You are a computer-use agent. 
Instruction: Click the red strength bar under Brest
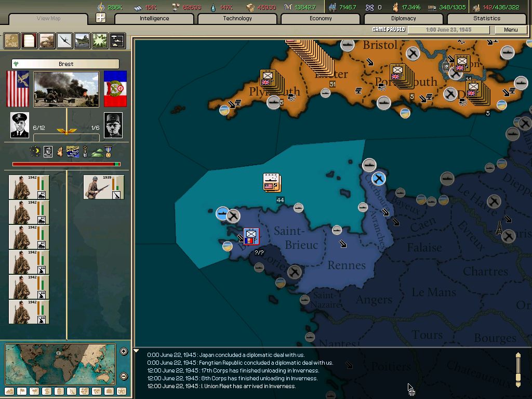coord(65,163)
